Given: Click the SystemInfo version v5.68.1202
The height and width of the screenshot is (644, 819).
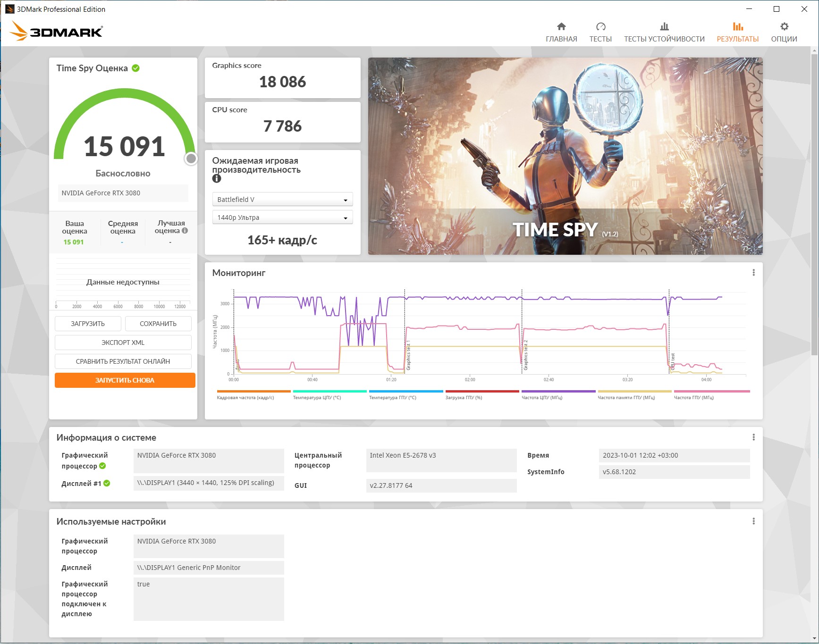Looking at the screenshot, I should click(x=674, y=472).
